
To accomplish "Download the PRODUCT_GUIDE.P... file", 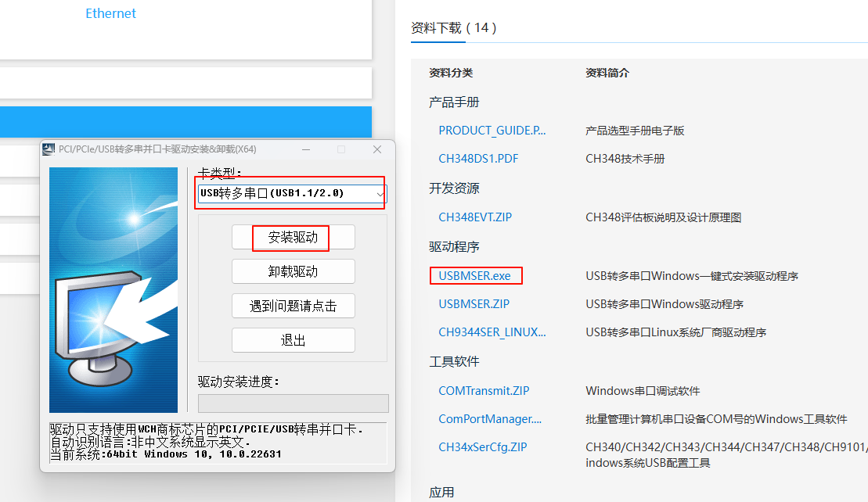I will click(492, 131).
